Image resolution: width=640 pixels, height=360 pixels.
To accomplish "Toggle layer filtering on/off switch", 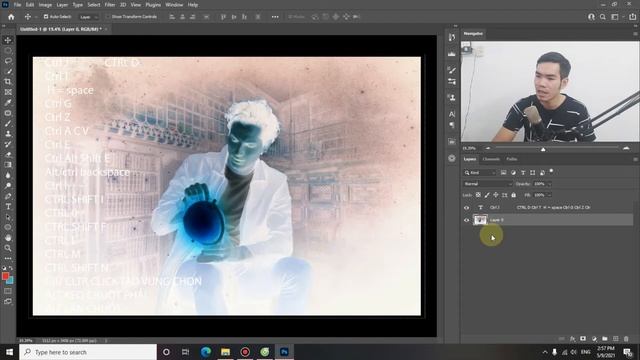I will pyautogui.click(x=551, y=171).
